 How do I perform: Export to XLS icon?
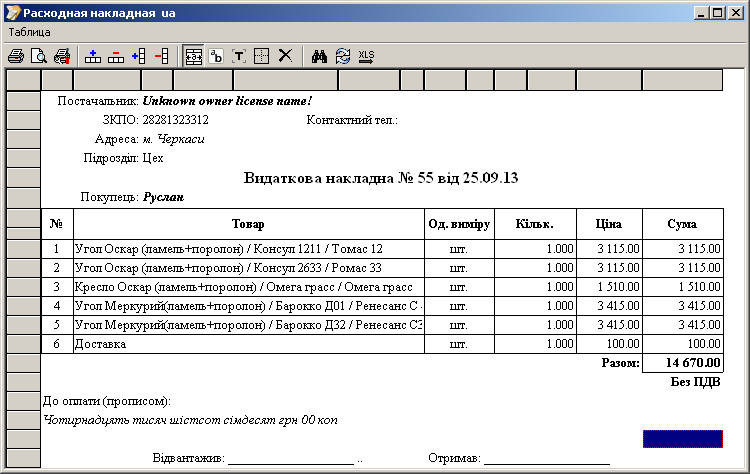[x=366, y=56]
